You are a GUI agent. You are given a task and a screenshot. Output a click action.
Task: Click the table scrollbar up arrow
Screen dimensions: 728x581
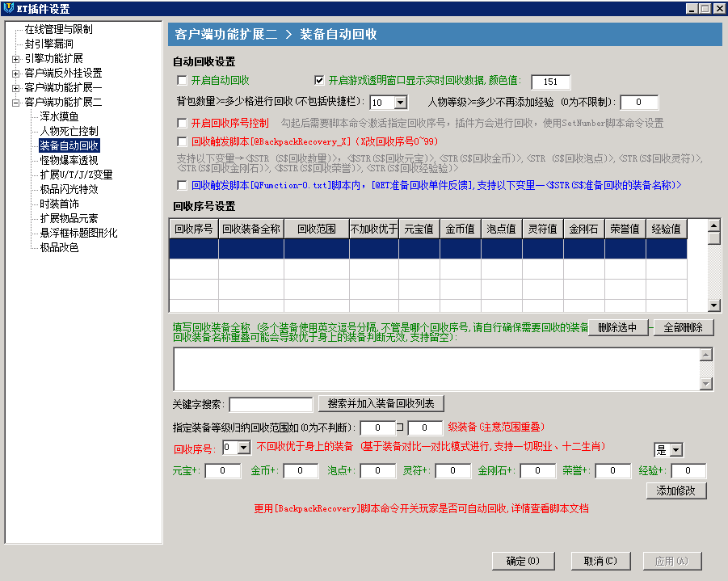(714, 225)
